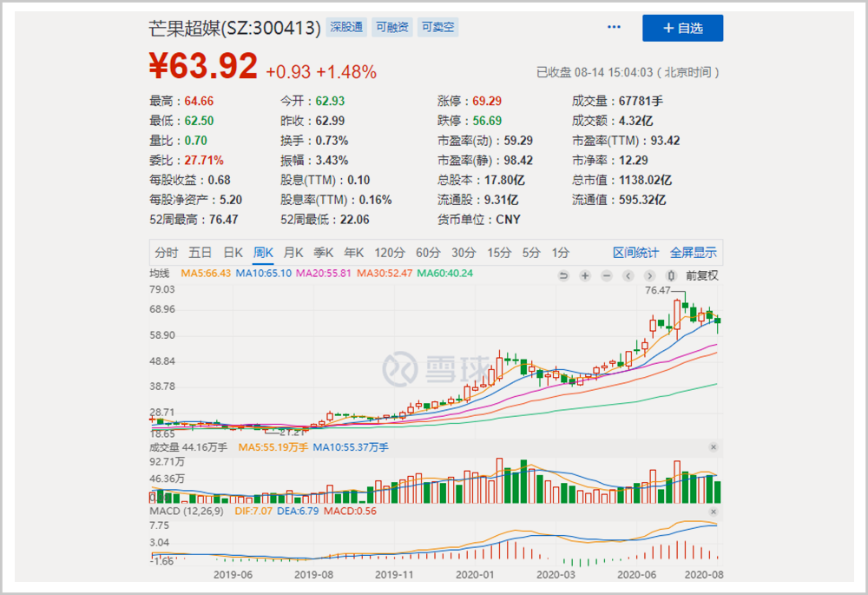Select the 5分 interval tab

click(531, 253)
